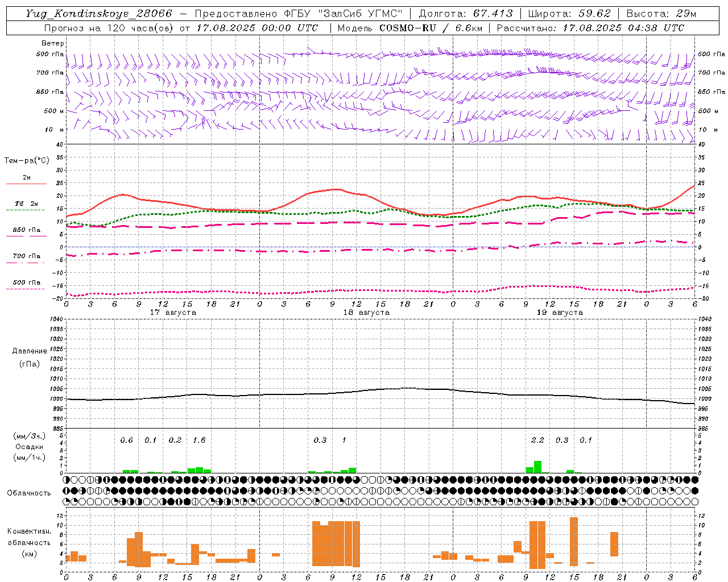The height and width of the screenshot is (582, 728).
Task: Click the Осадки panel label
Action: point(29,447)
